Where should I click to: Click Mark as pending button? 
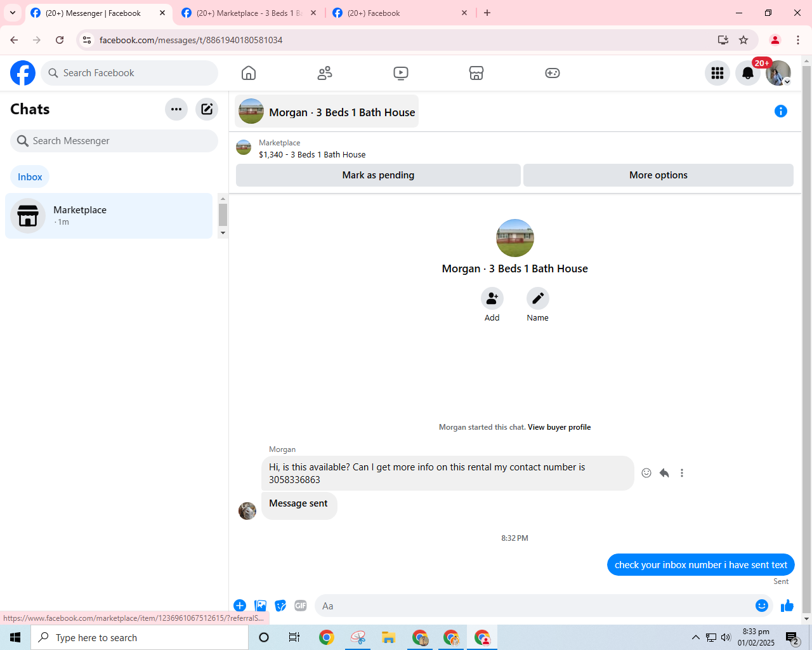click(x=378, y=175)
